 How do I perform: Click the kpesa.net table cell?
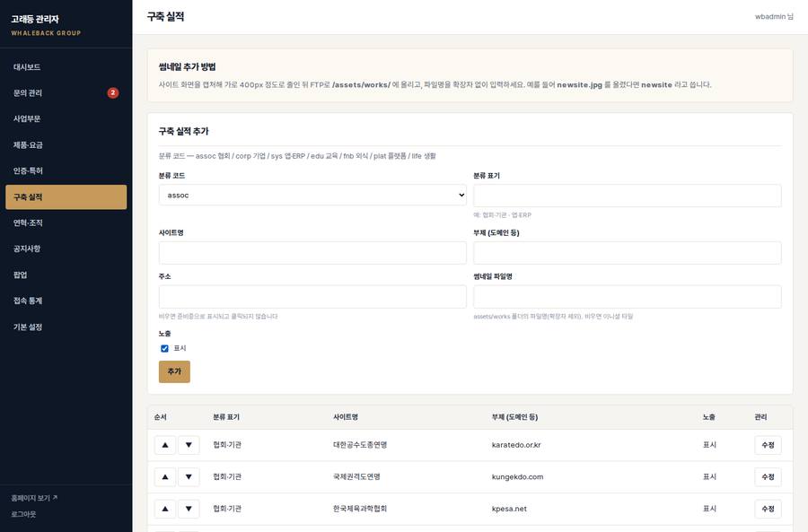point(509,509)
